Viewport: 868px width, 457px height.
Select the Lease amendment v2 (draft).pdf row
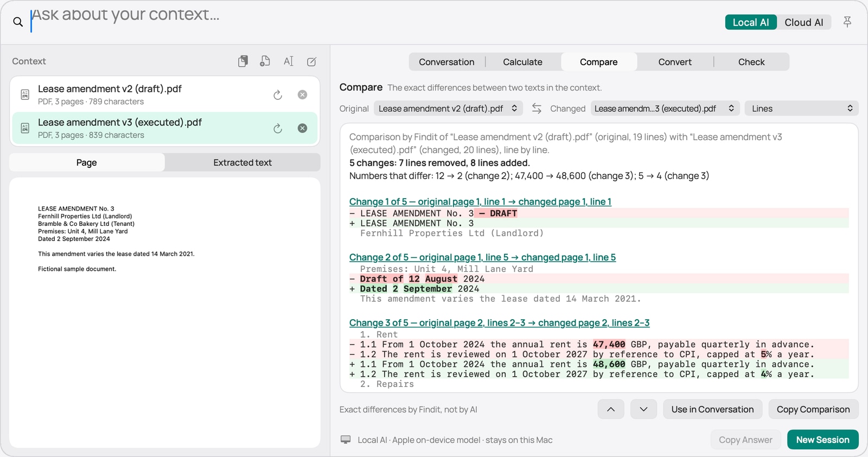click(164, 94)
